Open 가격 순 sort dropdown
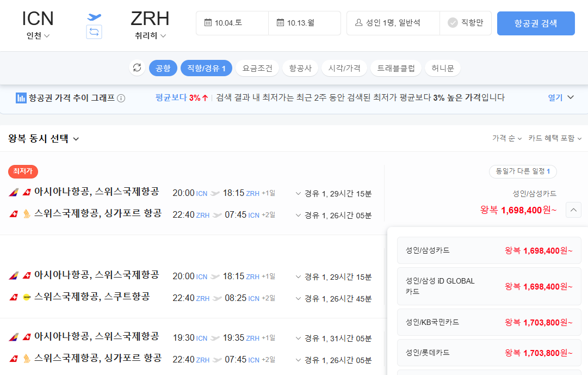This screenshot has width=588, height=375. click(x=507, y=138)
